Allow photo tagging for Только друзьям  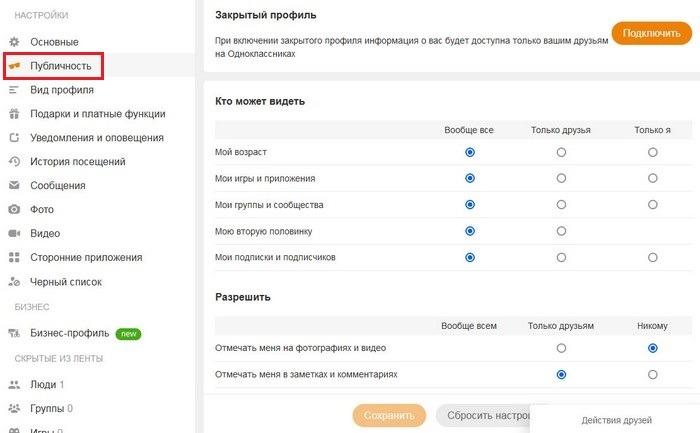(561, 348)
